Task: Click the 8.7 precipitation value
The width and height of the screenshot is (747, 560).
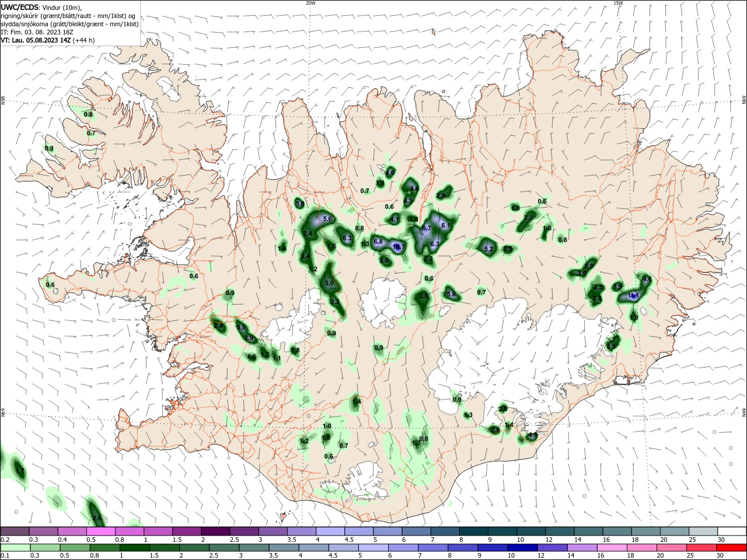Action: point(427,228)
